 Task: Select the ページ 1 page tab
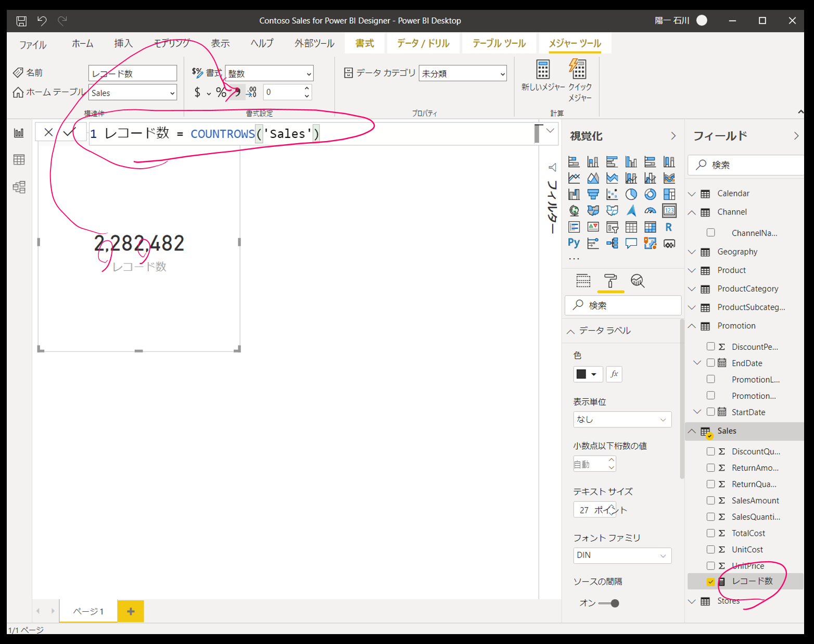click(x=88, y=611)
